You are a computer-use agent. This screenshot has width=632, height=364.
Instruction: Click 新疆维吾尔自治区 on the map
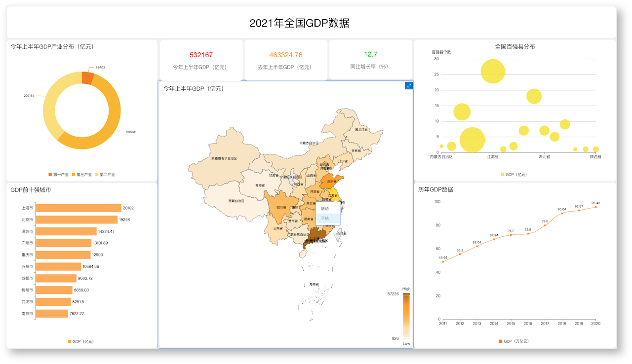point(225,158)
